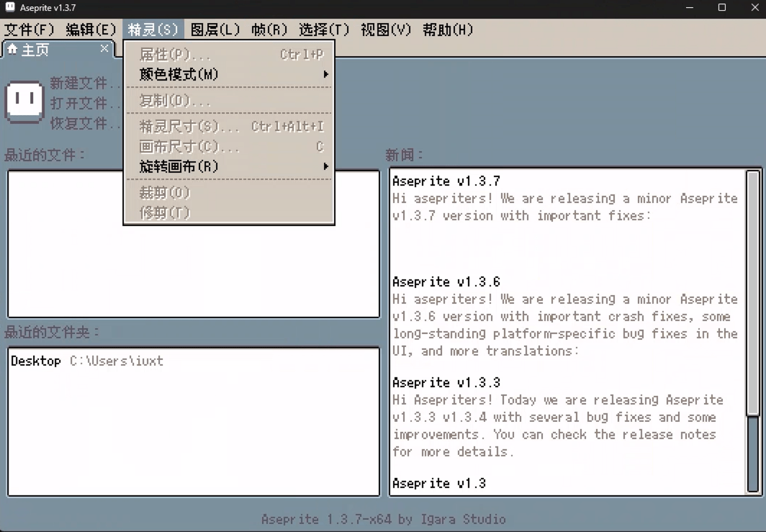Viewport: 766px width, 532px height.
Task: Open the Aseprite v1.3 news headline
Action: coord(438,483)
